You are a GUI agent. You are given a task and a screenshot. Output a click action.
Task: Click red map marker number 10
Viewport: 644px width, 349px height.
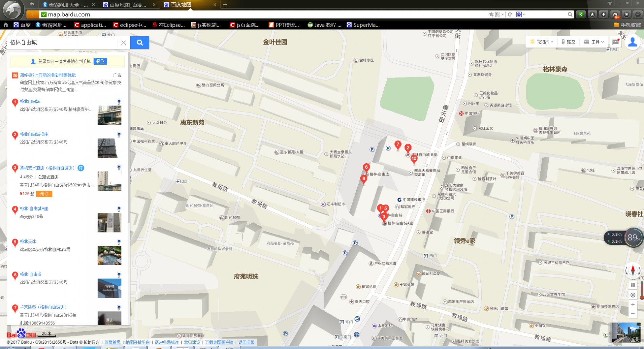(x=414, y=159)
